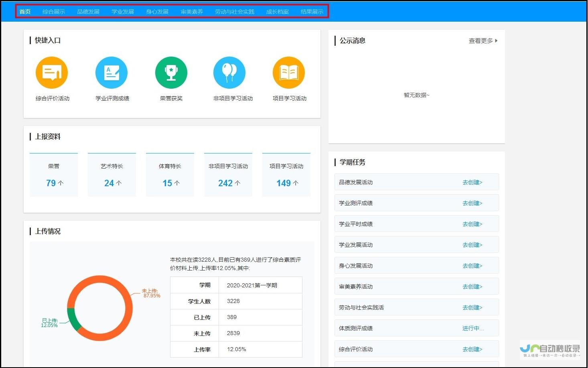
Task: Open the 非项目学习活动 242个 report card
Action: click(228, 175)
